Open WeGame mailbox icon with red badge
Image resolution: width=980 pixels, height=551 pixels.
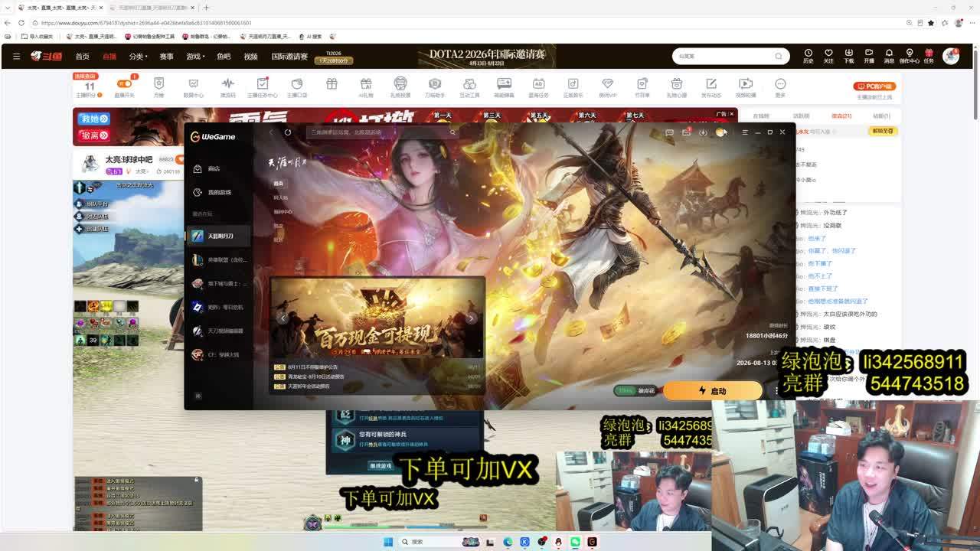coord(686,132)
